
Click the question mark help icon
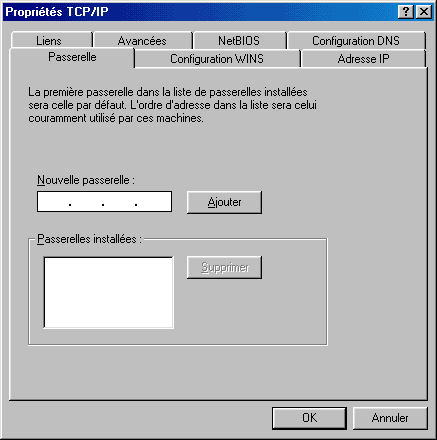pyautogui.click(x=406, y=12)
